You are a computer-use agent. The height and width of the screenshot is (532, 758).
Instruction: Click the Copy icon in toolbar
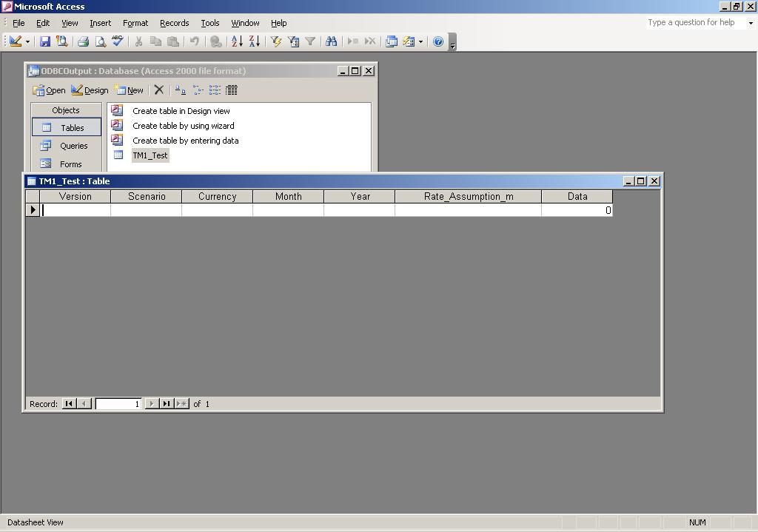click(155, 41)
